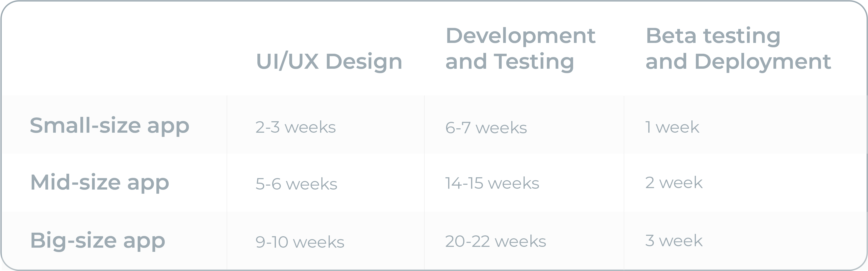This screenshot has width=868, height=271.
Task: Click the words Beta testing in header
Action: [713, 36]
